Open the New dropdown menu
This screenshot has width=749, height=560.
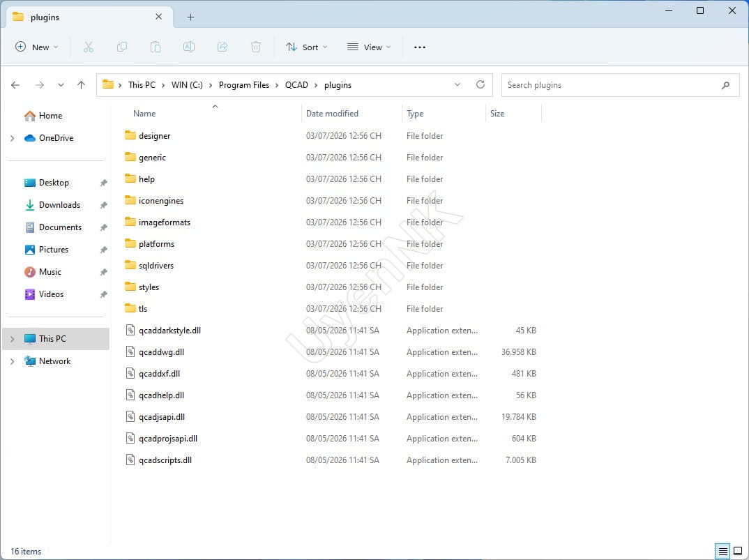[37, 47]
